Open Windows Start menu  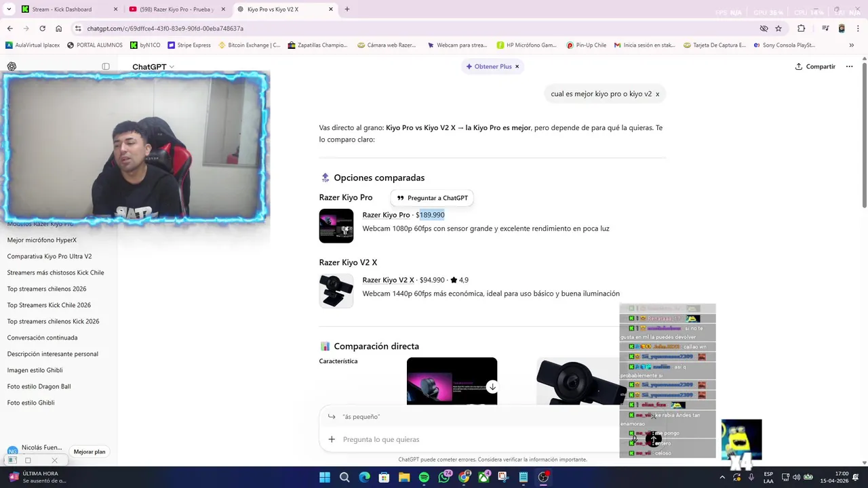[325, 477]
